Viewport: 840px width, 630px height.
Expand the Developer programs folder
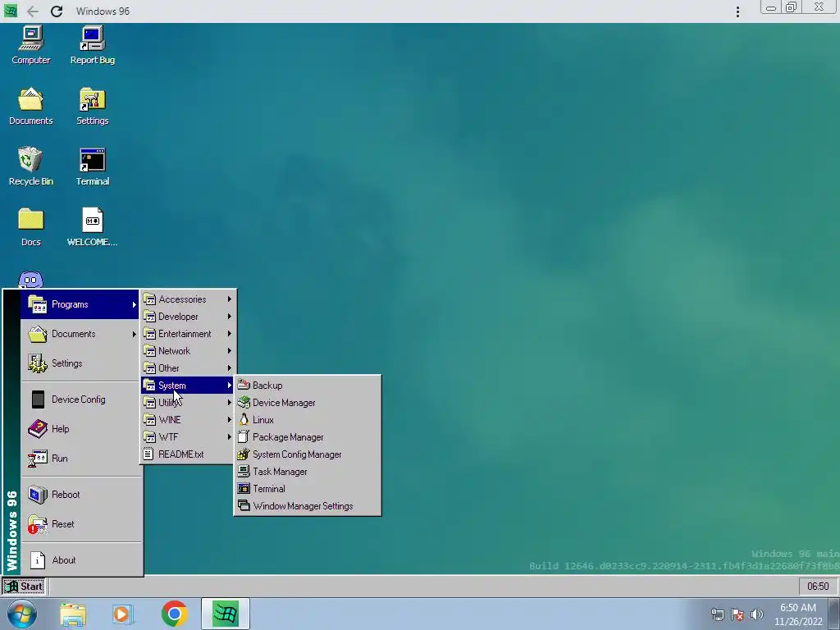(x=188, y=316)
